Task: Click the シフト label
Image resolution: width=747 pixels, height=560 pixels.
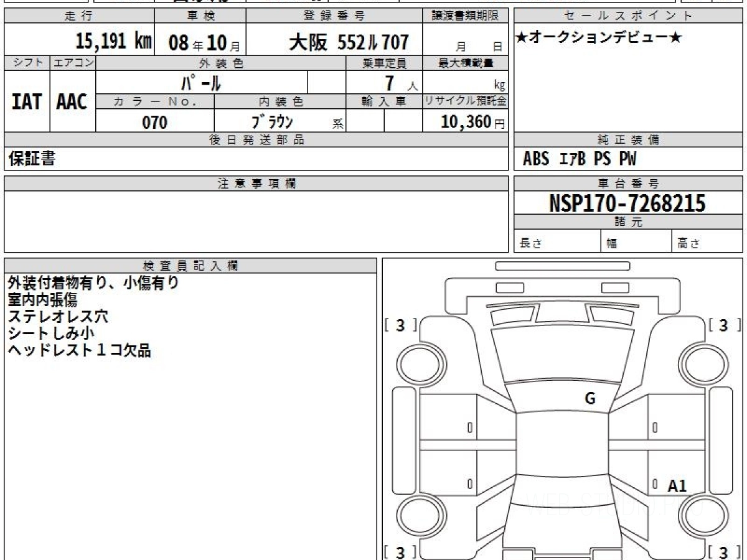Action: [x=27, y=63]
